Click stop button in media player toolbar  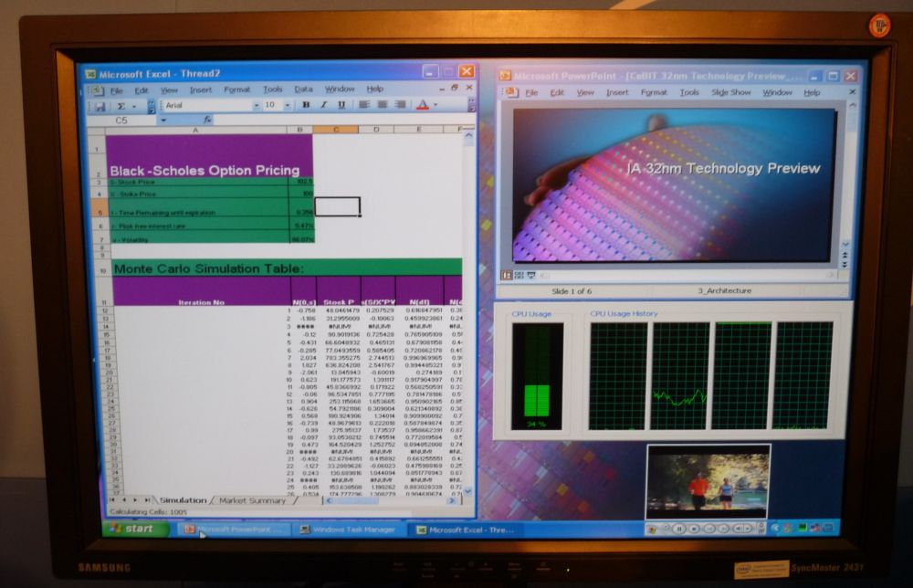tap(694, 529)
